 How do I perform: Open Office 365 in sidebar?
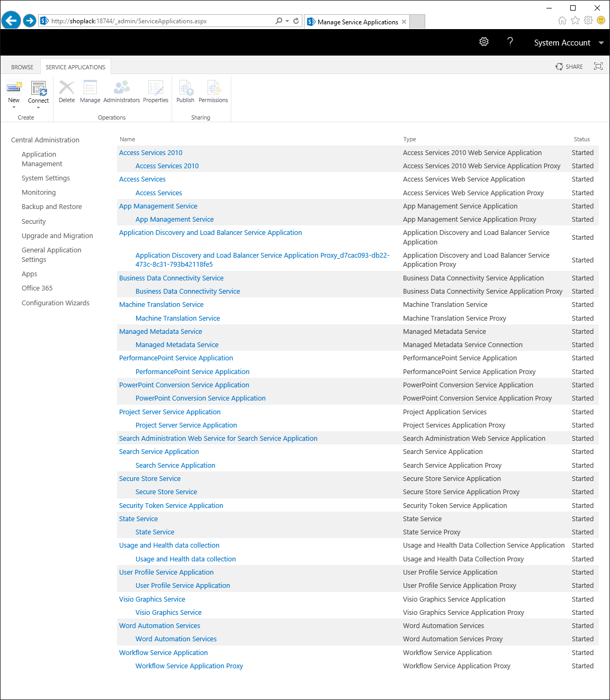[x=37, y=288]
